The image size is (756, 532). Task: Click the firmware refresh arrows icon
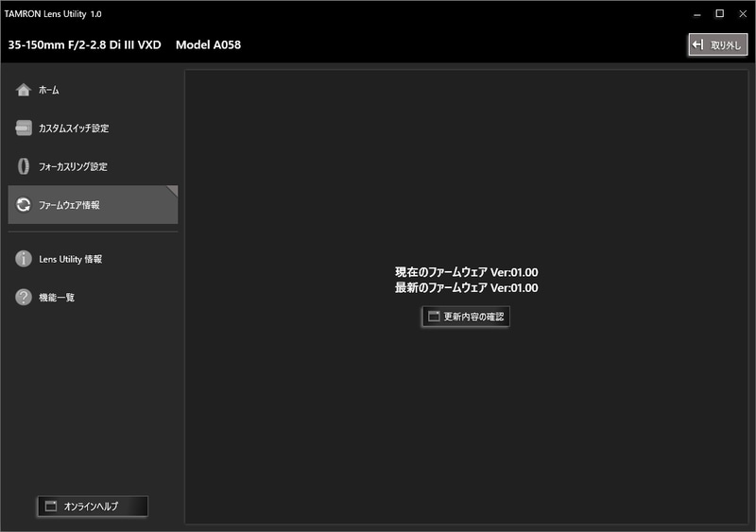(x=23, y=204)
